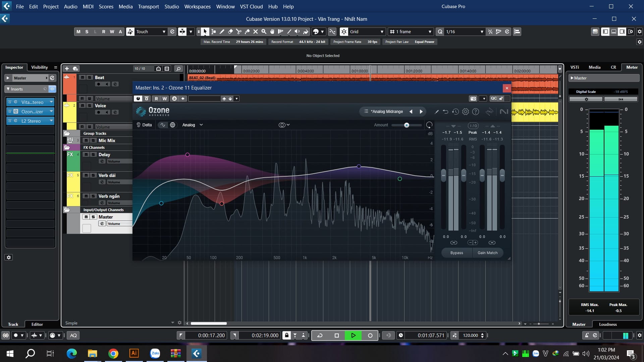Click the transport record button
The image size is (644, 362).
(370, 335)
